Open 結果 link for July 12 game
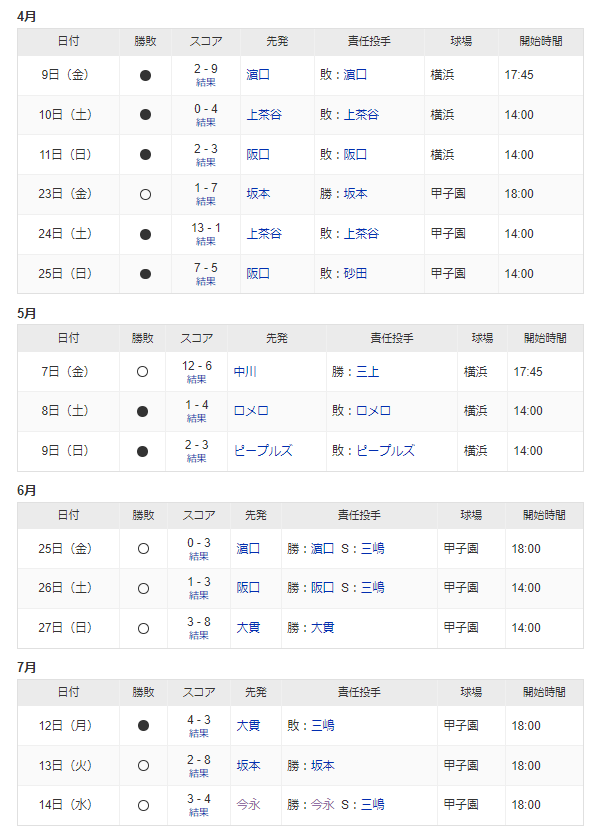 (x=199, y=733)
